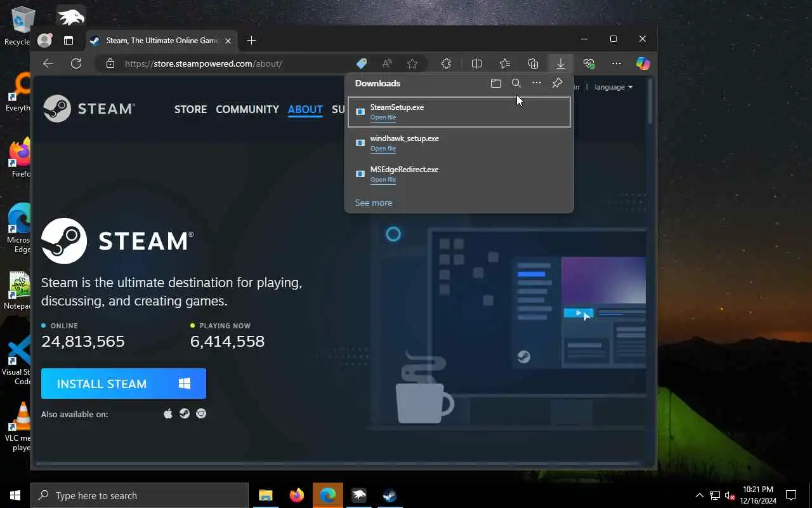The height and width of the screenshot is (508, 812).
Task: Activate Read aloud icon in address bar
Action: coord(387,63)
